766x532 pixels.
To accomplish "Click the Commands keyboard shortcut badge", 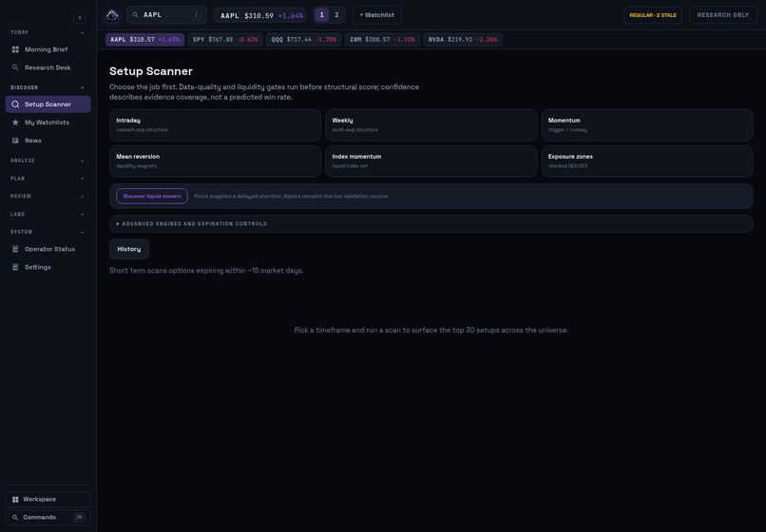I will [x=79, y=518].
